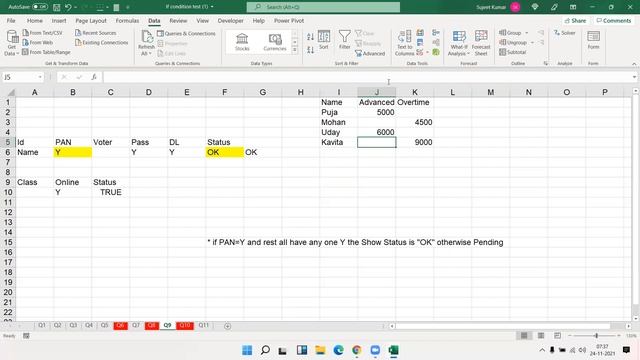Convert to Currencies data type
This screenshot has height=360, width=640.
coord(275,42)
